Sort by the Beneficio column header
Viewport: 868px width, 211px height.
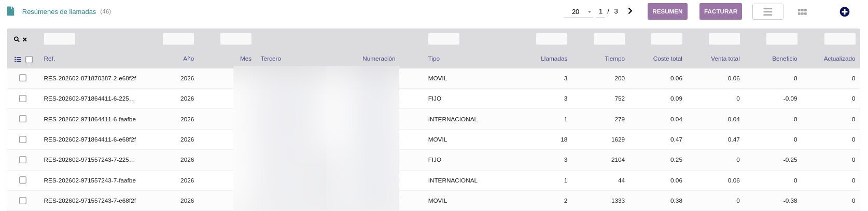click(x=784, y=59)
